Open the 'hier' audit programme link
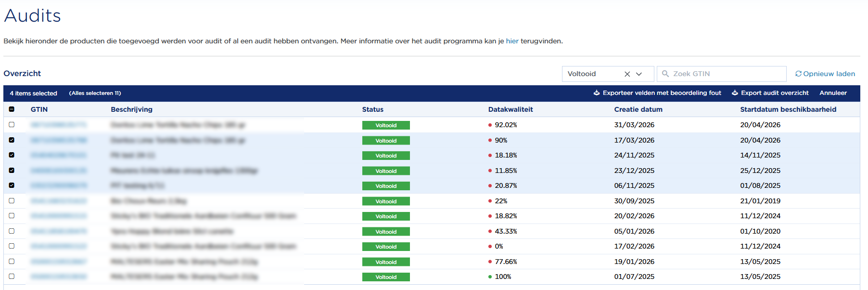868x290 pixels. point(512,41)
